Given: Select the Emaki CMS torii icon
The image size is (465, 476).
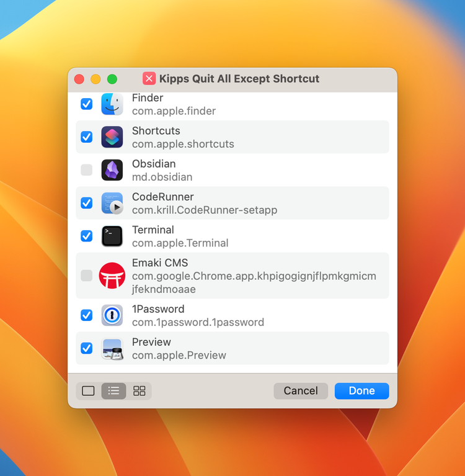Looking at the screenshot, I should [112, 276].
